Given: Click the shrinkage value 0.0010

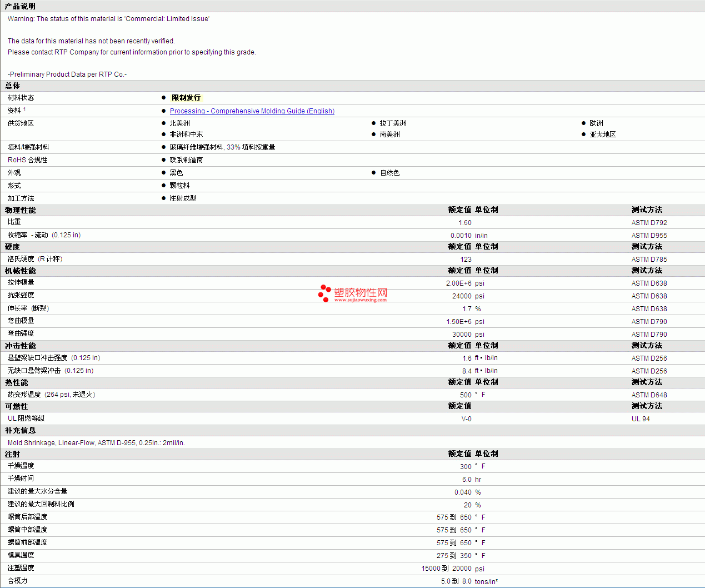Looking at the screenshot, I should (x=461, y=236).
